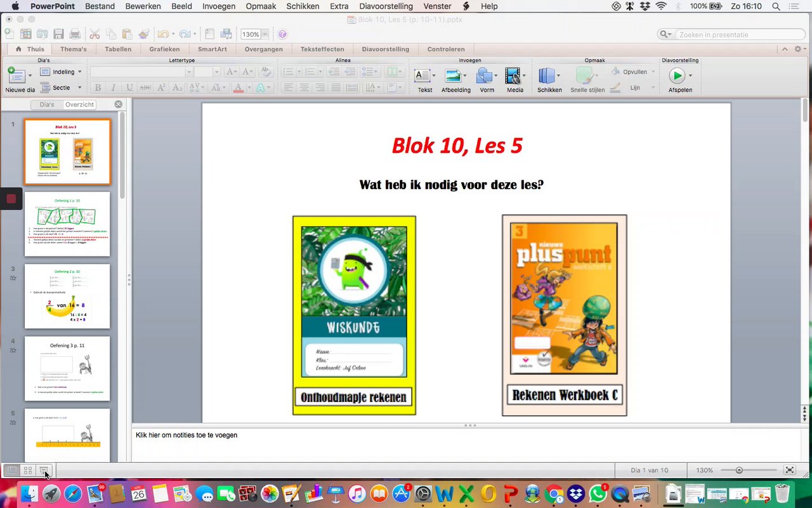Click the Clear formatting icon
Screen dimensions: 812x508
[266, 72]
